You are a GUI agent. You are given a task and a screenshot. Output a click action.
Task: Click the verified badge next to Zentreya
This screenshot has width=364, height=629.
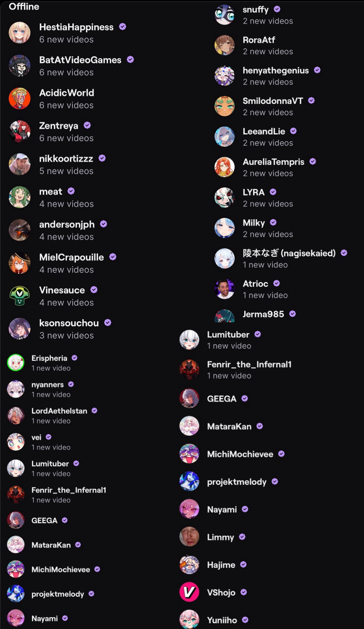point(87,125)
